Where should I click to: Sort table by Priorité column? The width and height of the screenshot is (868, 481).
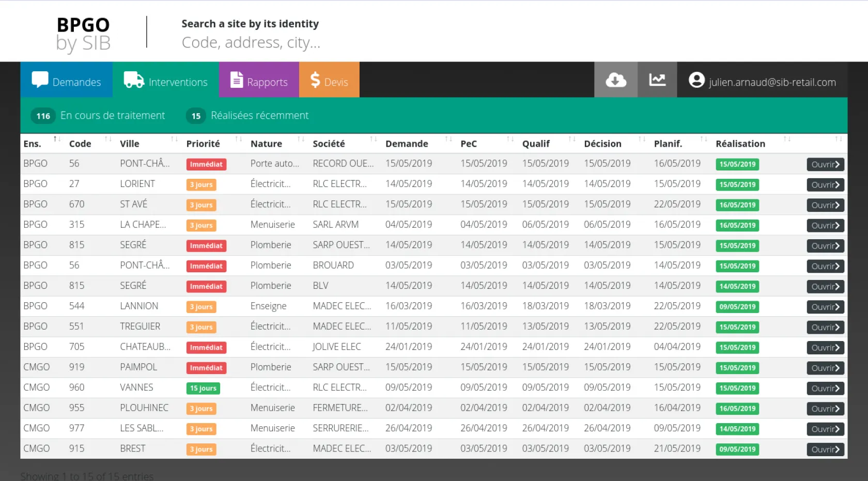click(203, 144)
